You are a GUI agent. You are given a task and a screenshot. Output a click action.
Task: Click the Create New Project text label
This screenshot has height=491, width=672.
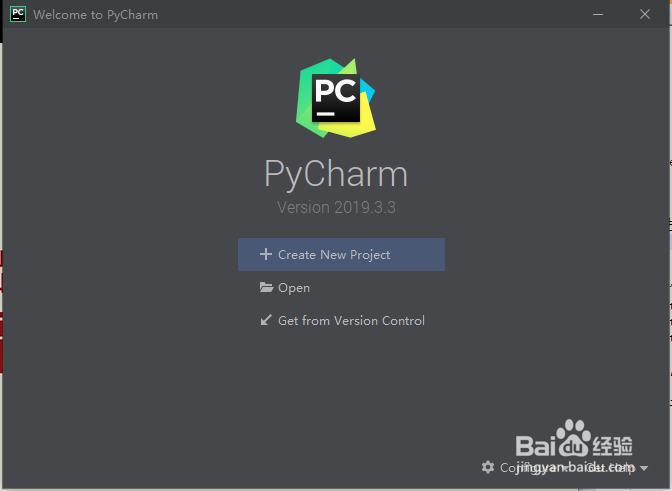[334, 254]
